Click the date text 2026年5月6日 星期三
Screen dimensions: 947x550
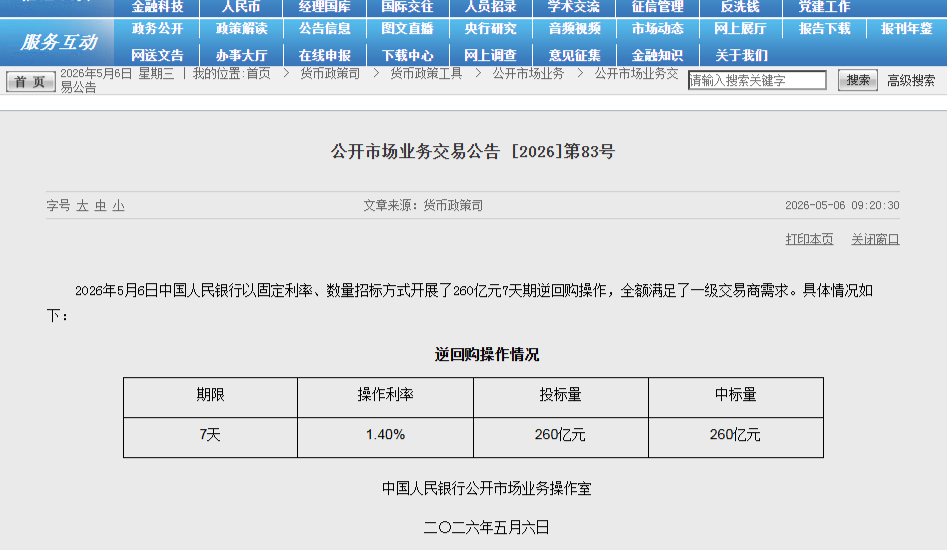click(x=117, y=74)
